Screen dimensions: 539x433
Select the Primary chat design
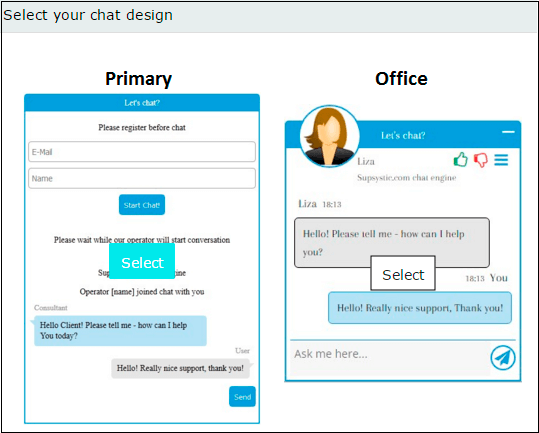142,261
